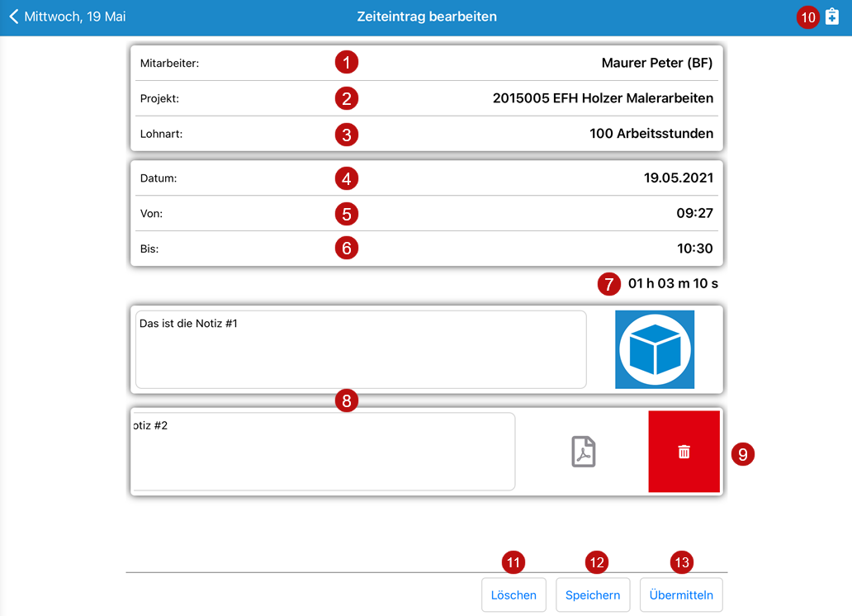Set the Von time 09:27
This screenshot has width=852, height=616.
click(427, 213)
